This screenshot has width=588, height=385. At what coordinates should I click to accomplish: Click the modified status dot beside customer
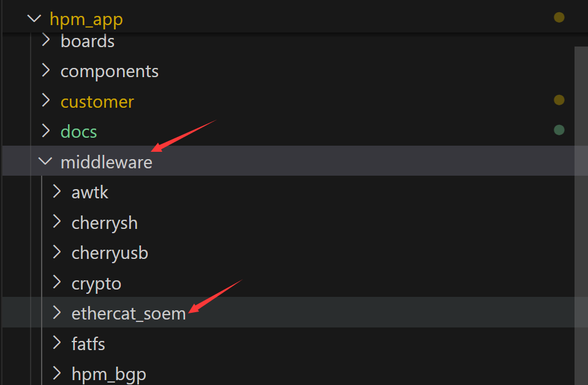point(559,100)
